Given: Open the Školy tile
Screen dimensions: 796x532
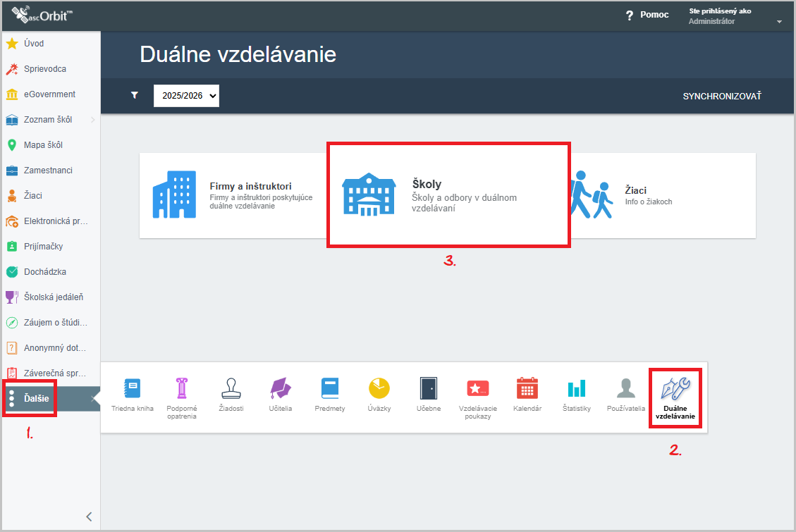Looking at the screenshot, I should pos(448,195).
